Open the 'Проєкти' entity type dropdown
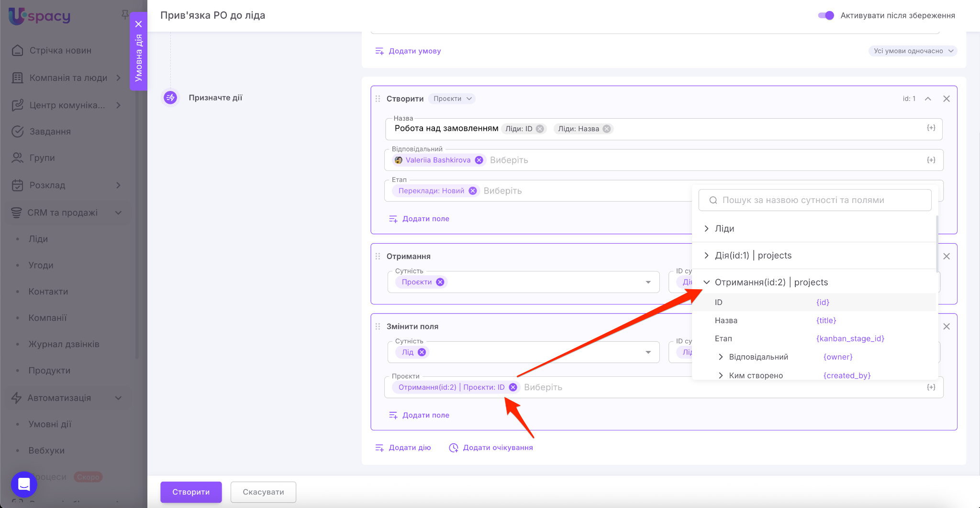Viewport: 980px width, 508px height. point(452,99)
